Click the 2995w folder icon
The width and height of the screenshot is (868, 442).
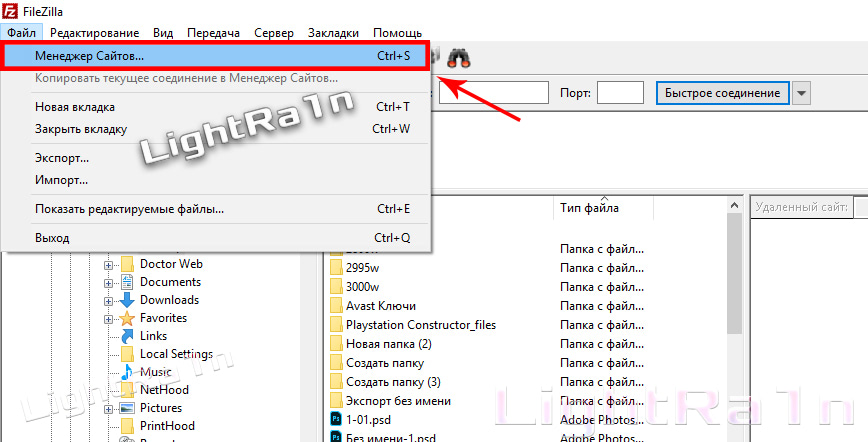pyautogui.click(x=336, y=268)
